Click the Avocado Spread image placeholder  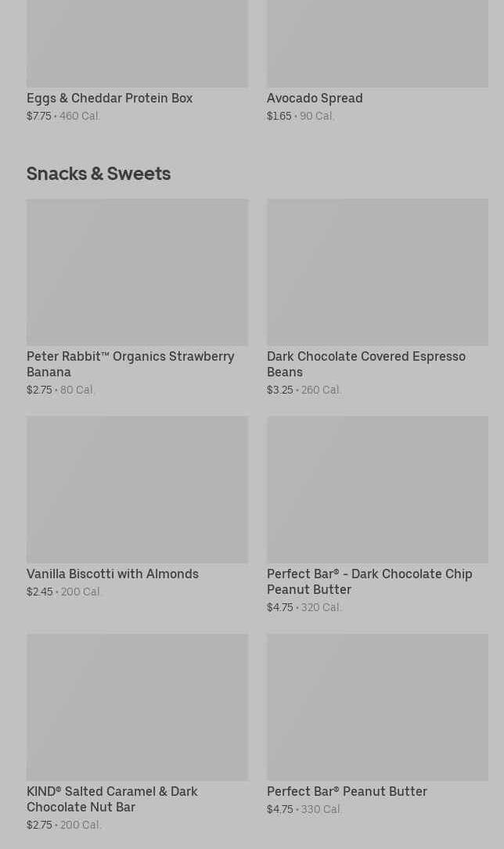377,43
